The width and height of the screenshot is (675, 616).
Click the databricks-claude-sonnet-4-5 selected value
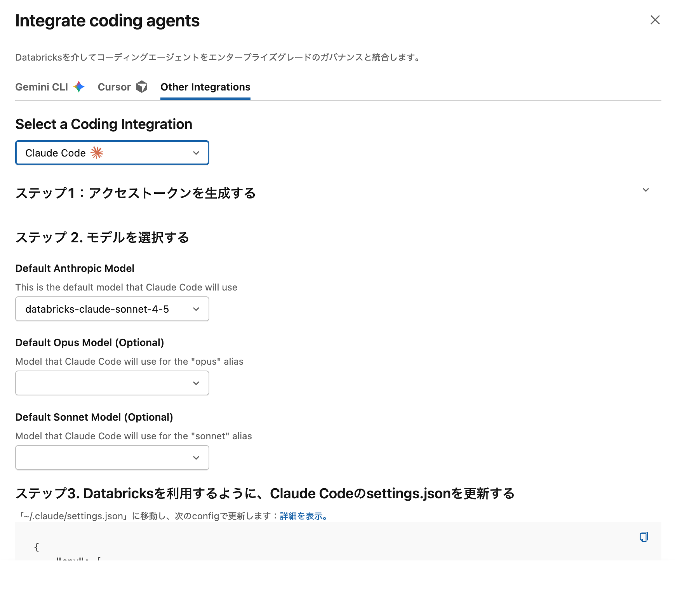[x=97, y=309]
